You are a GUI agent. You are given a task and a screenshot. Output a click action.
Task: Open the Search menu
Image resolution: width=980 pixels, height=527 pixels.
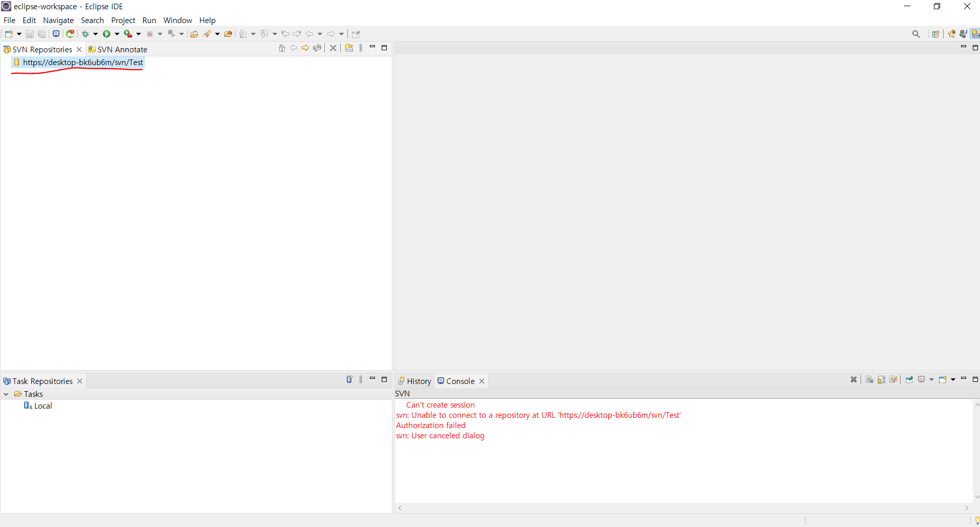[92, 21]
